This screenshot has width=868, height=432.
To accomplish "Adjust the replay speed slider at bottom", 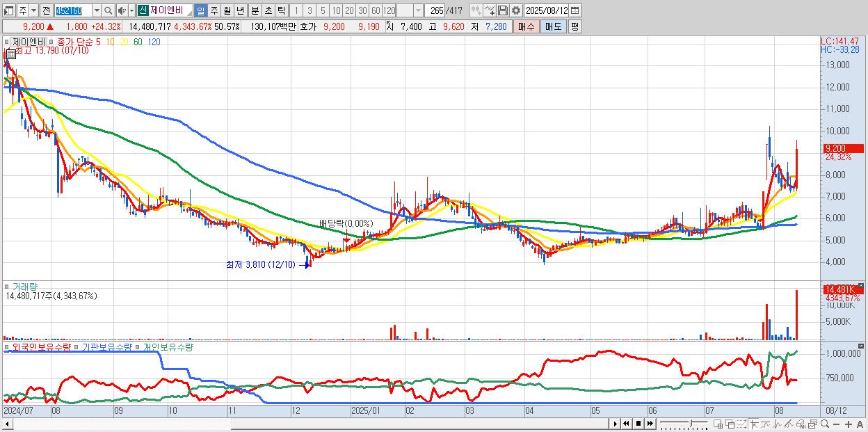I will (691, 424).
